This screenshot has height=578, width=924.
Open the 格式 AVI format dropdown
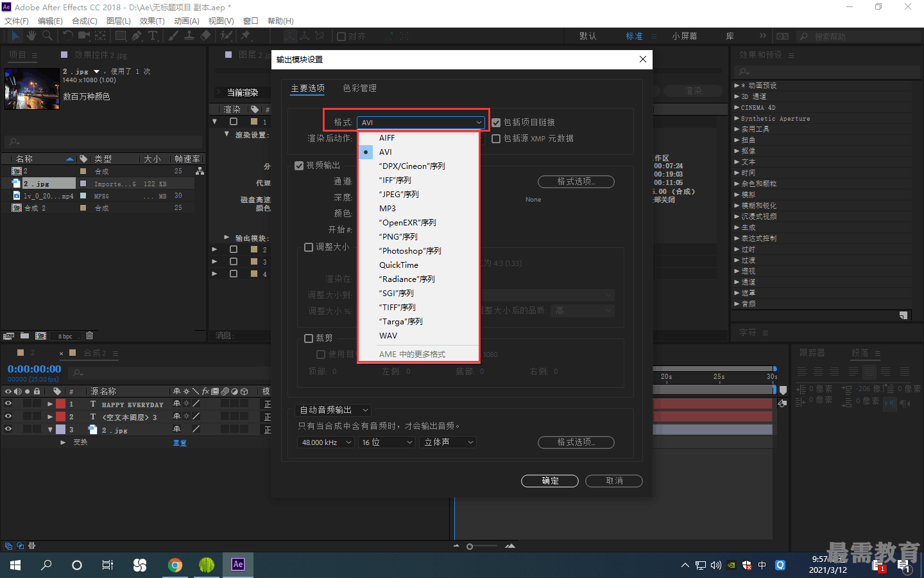(x=421, y=123)
